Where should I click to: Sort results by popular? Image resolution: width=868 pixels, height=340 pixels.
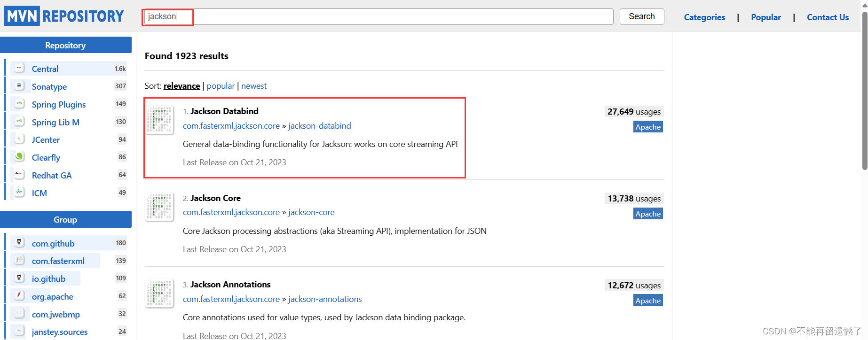tap(221, 86)
